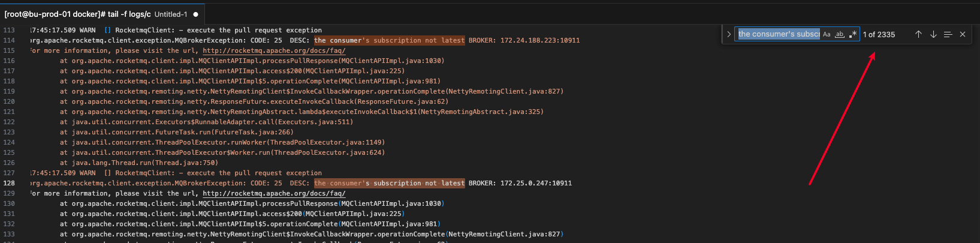Go to previous match arrow
This screenshot has width=980, height=243.
pyautogui.click(x=918, y=34)
